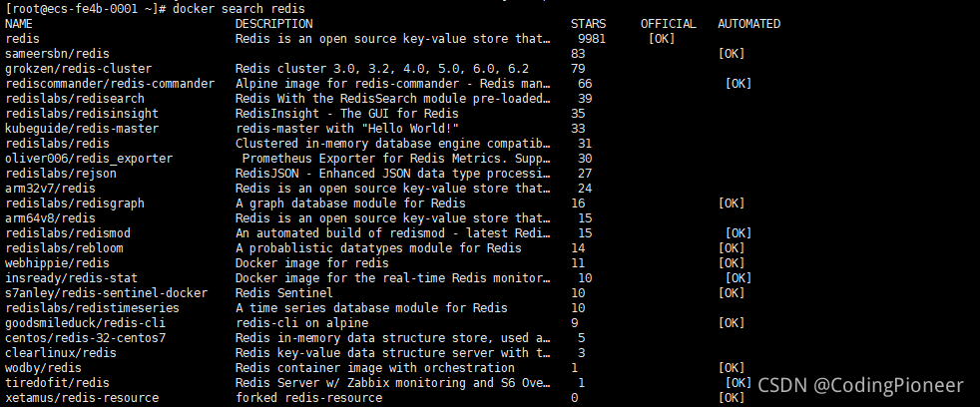Viewport: 980px width, 407px height.
Task: Click goodsmileduck/redis-cli image name
Action: pyautogui.click(x=85, y=323)
